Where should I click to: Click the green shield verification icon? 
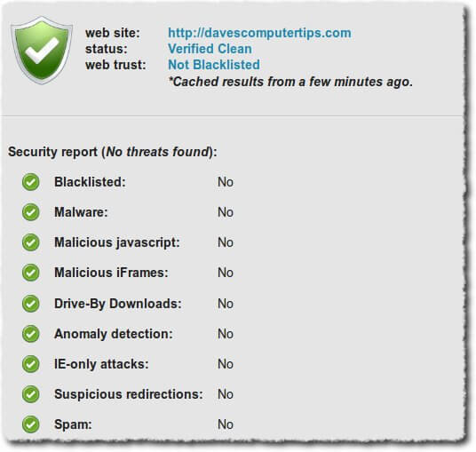[x=42, y=50]
